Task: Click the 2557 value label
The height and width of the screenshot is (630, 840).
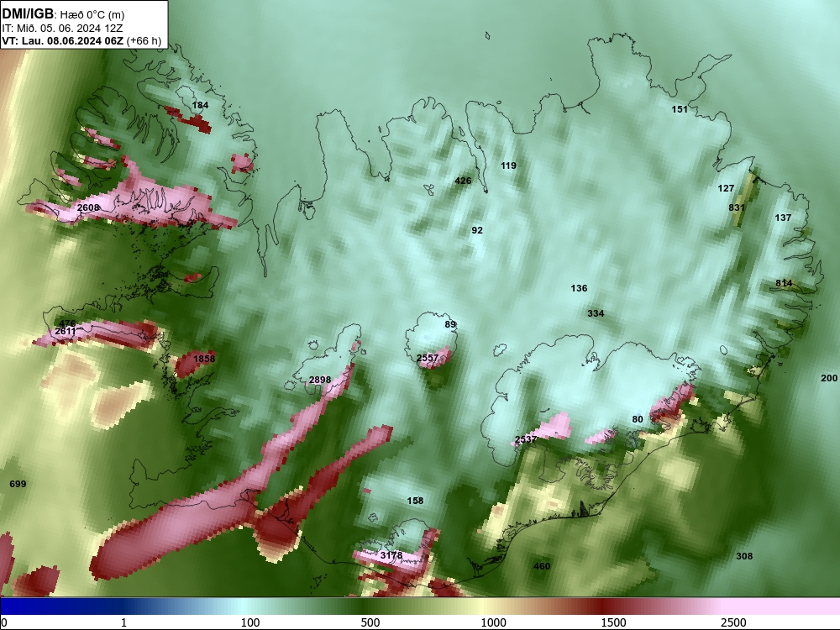Action: [x=428, y=358]
